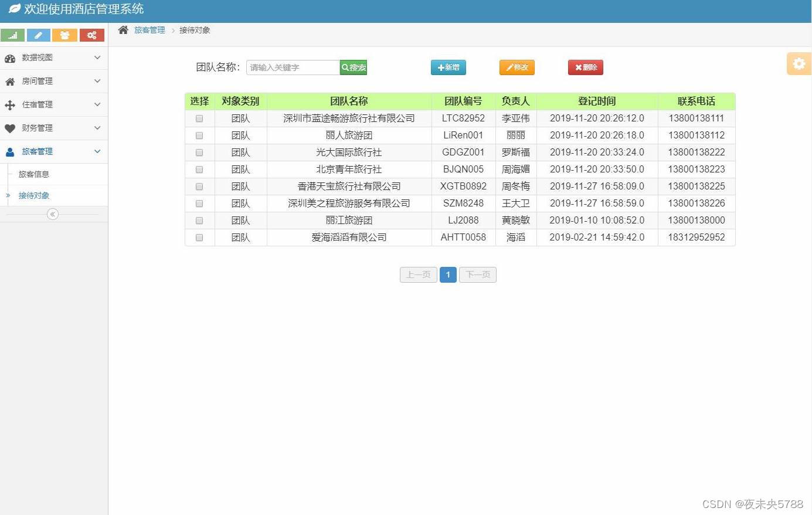
Task: Focus the 团队名称 keyword search field
Action: coord(293,67)
